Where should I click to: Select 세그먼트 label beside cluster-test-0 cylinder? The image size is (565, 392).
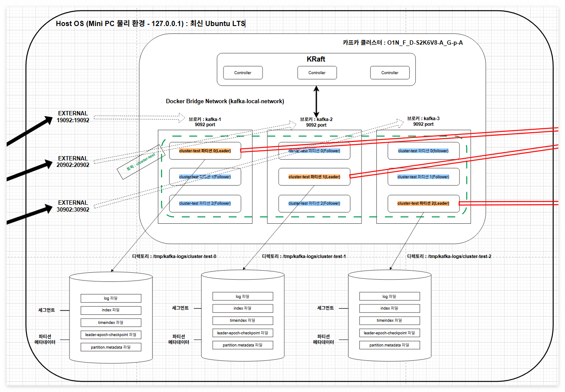[x=46, y=310]
